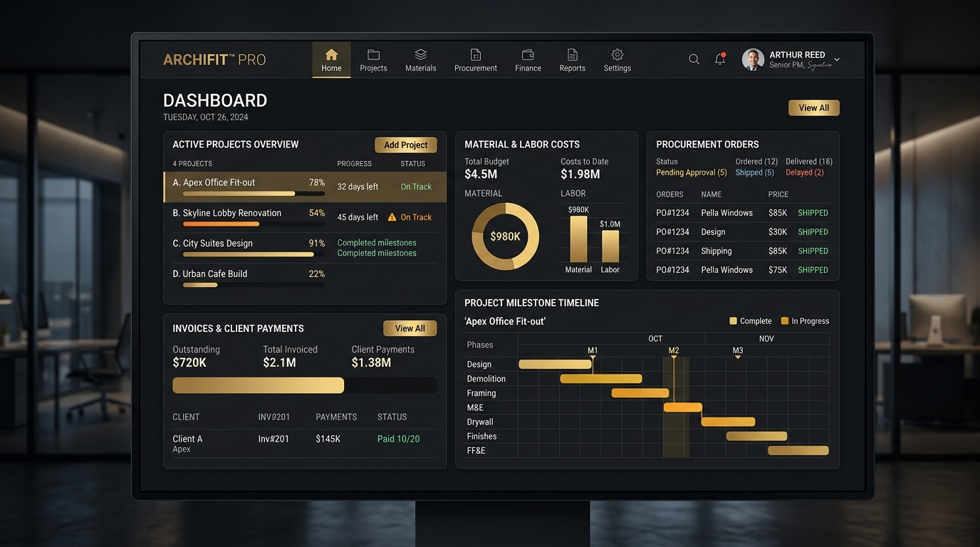The height and width of the screenshot is (547, 980).
Task: Click View All in Invoices & Client Payments
Action: click(410, 328)
